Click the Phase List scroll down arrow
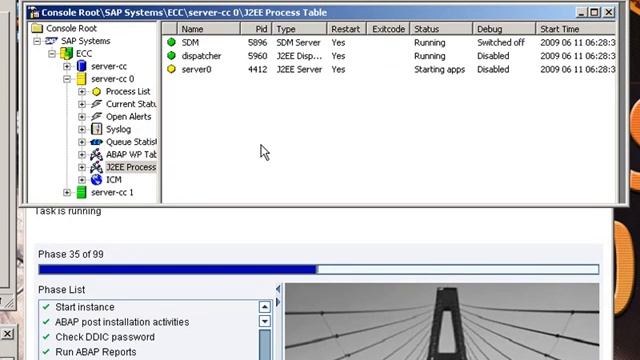The width and height of the screenshot is (640, 360). 264,321
